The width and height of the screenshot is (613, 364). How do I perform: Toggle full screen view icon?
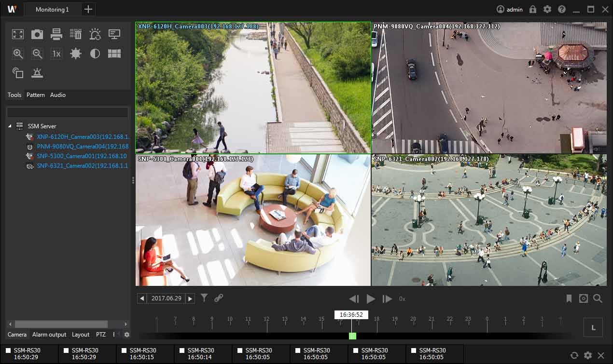point(18,34)
